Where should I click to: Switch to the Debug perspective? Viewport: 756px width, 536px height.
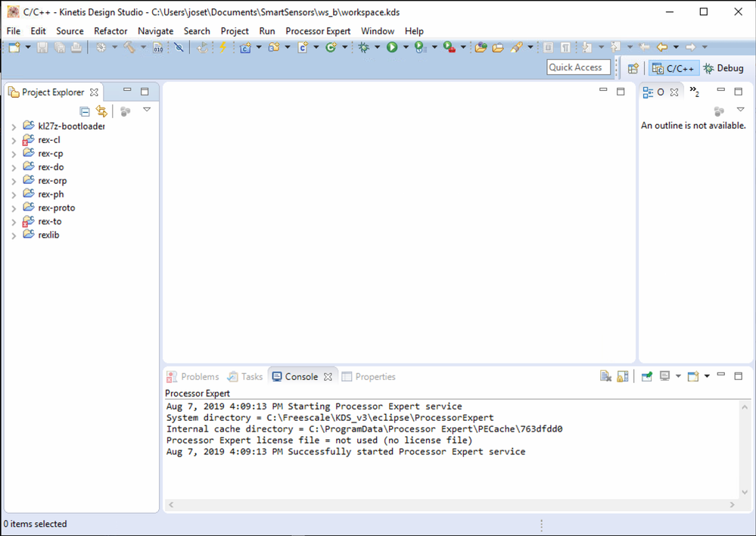point(723,68)
